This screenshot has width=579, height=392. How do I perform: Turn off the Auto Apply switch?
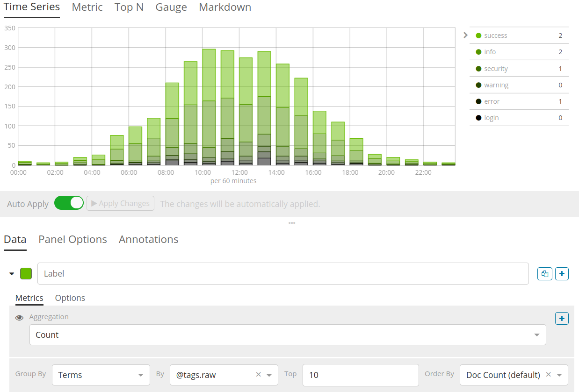[x=69, y=203]
